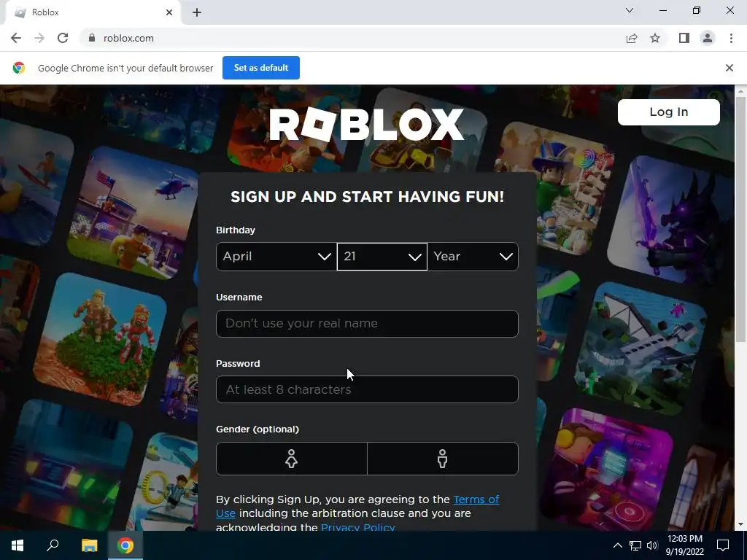Click the Password input field
This screenshot has width=747, height=560.
(367, 389)
